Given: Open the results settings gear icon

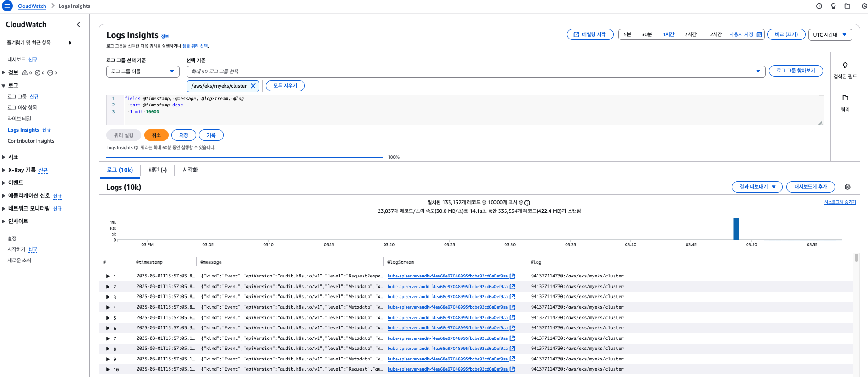Looking at the screenshot, I should [x=847, y=187].
